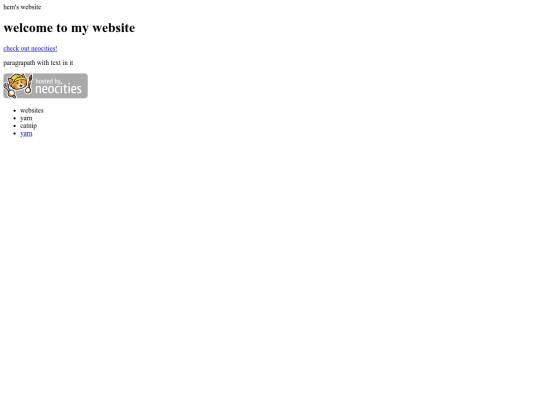Click the cat mascot face in the badge
The width and height of the screenshot is (540, 405).
point(18,83)
